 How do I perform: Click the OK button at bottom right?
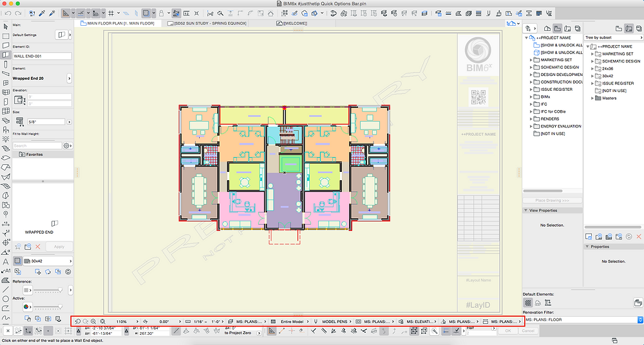[507, 331]
